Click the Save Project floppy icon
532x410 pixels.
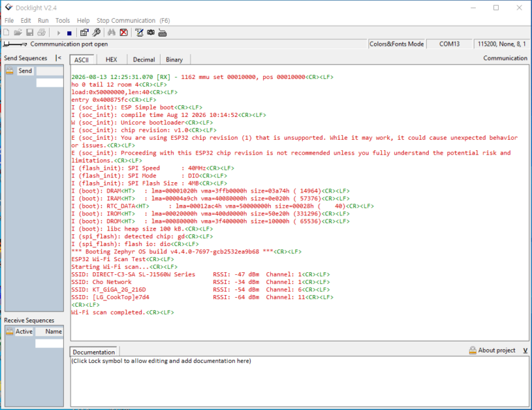[x=30, y=33]
